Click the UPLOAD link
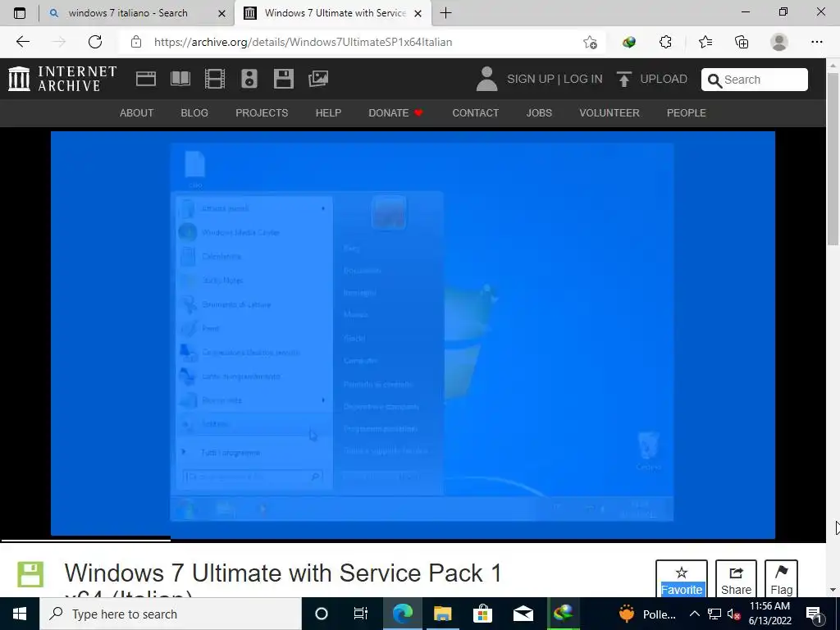Viewport: 840px width, 630px height. pos(663,80)
